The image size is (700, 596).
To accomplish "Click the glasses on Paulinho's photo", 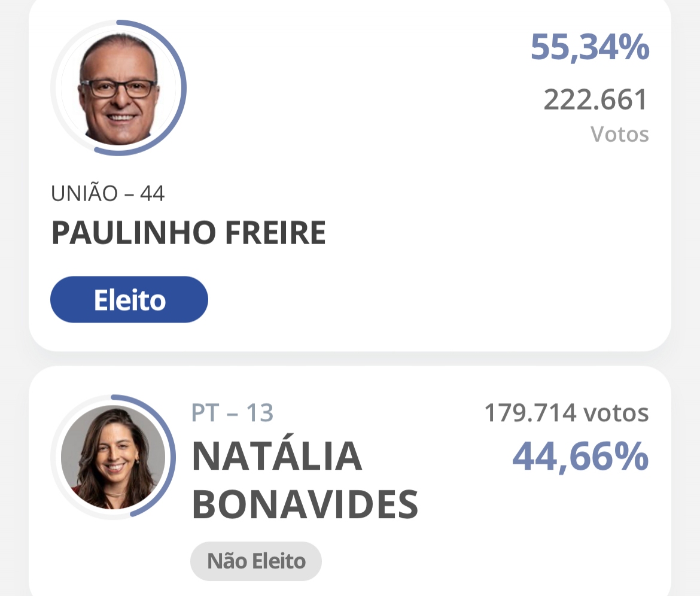I will click(x=118, y=89).
